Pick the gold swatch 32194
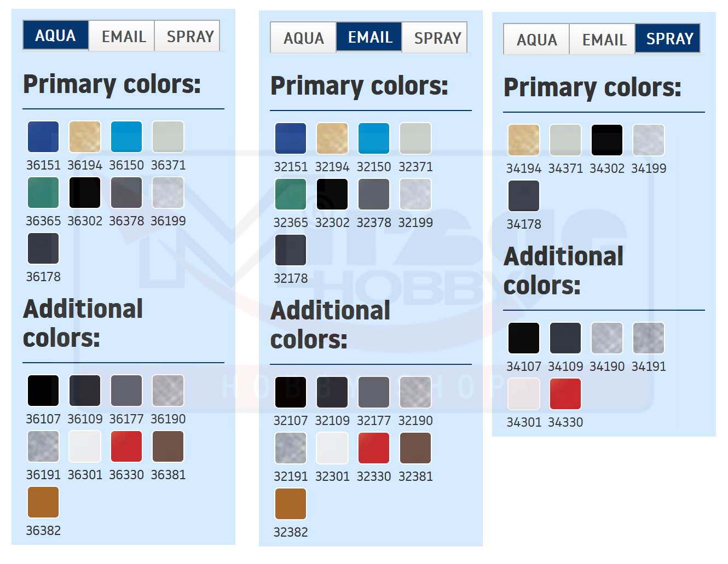Image resolution: width=728 pixels, height=564 pixels. (x=332, y=138)
